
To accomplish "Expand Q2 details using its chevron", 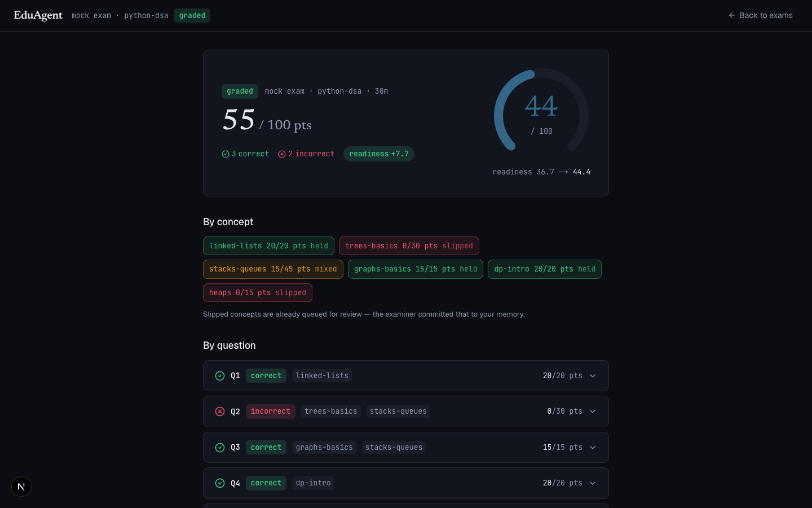I will click(593, 411).
